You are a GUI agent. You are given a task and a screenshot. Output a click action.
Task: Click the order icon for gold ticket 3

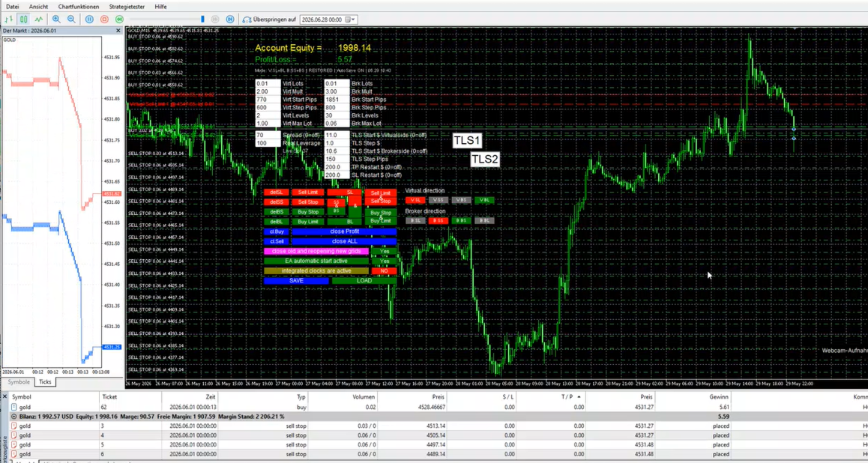(x=13, y=426)
